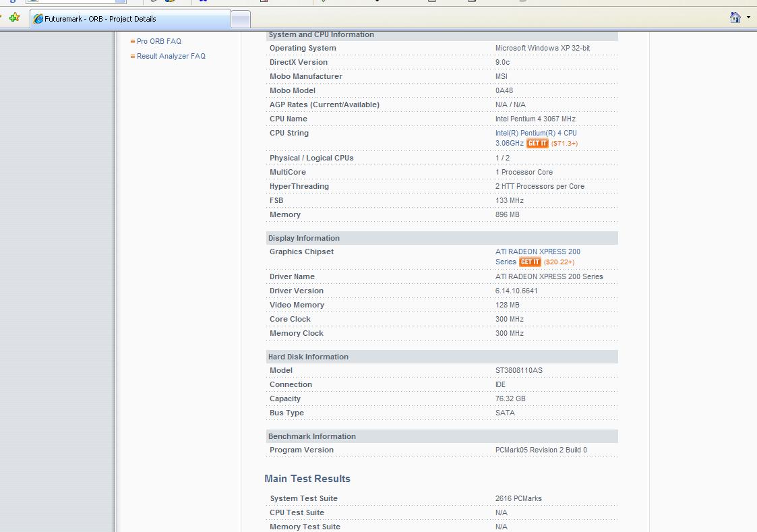
Task: Click the System Test Suite score '2616 PCMarks'
Action: tap(518, 499)
